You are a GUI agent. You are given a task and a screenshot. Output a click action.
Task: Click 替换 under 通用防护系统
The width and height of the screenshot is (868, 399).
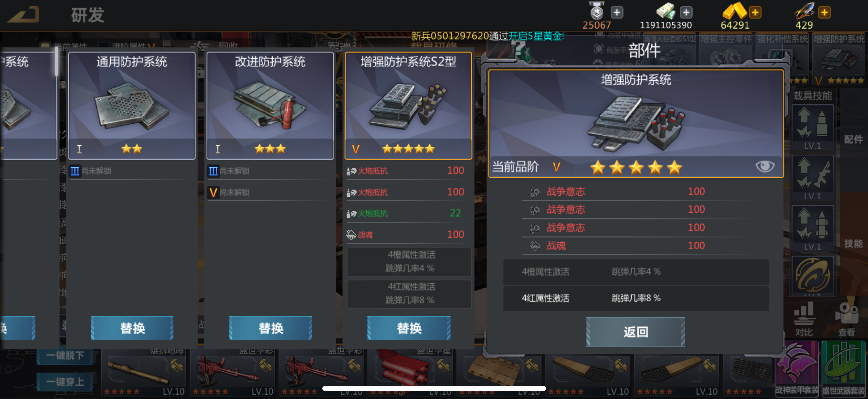point(132,328)
